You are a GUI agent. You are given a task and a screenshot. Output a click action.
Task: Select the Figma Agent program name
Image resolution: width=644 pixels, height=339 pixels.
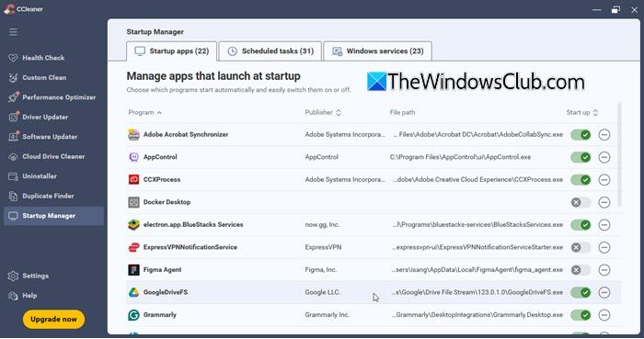(162, 270)
